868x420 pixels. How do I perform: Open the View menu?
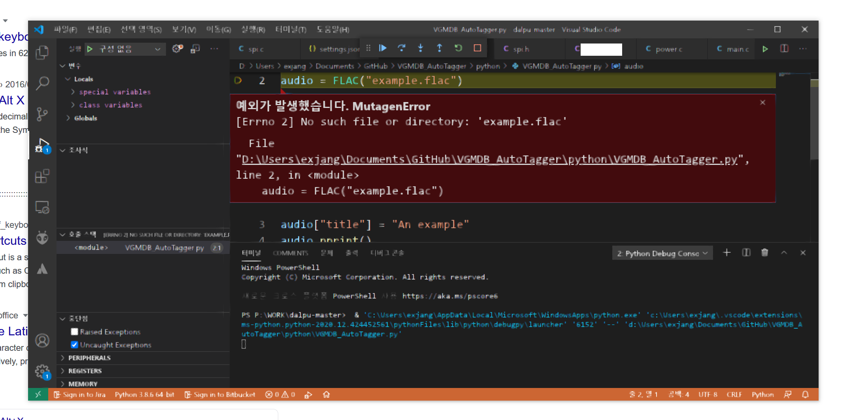tap(184, 30)
